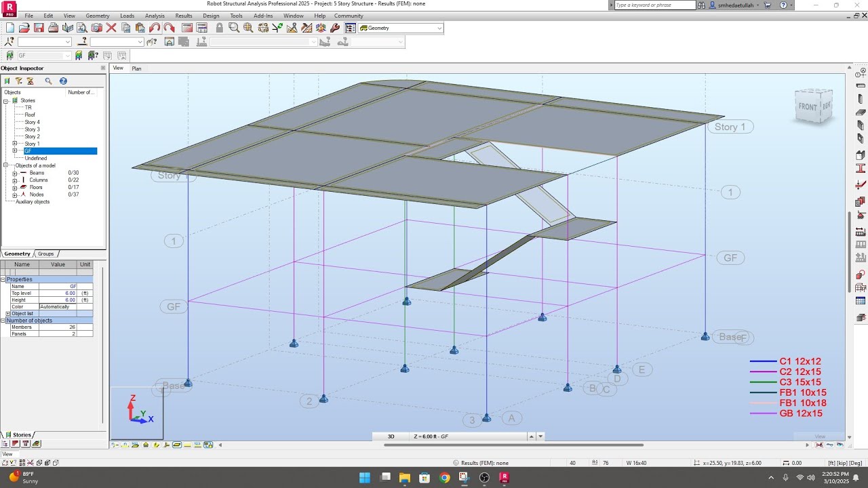
Task: Click the Color value Automatically
Action: click(58, 307)
